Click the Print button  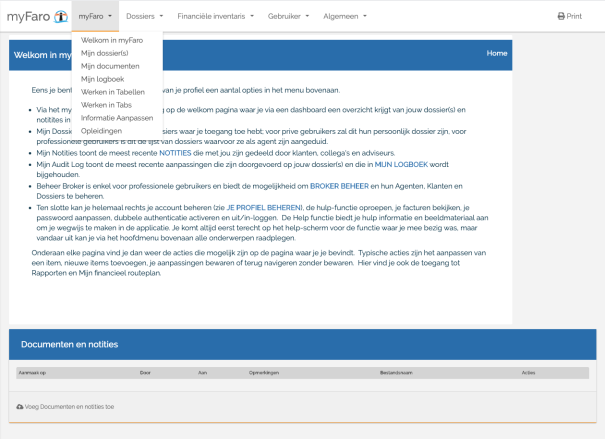coord(570,16)
